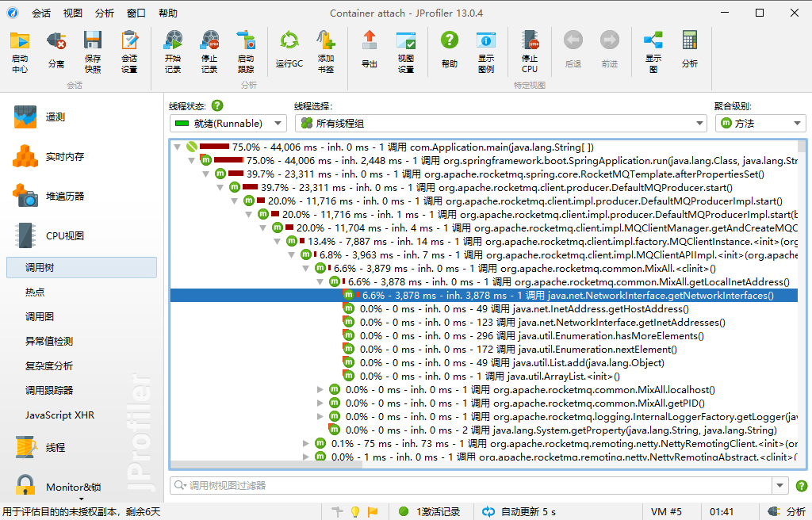
Task: Save a snapshot with 保存快照
Action: [93, 52]
